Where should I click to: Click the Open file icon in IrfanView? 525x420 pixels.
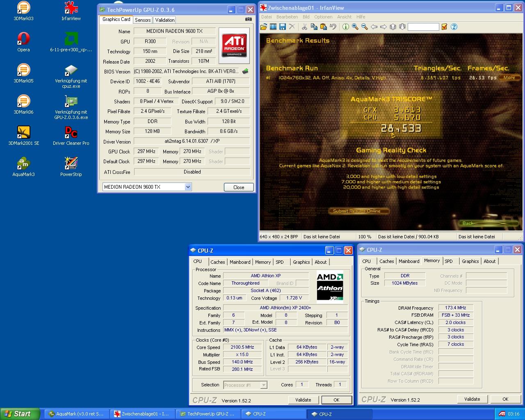click(x=264, y=27)
